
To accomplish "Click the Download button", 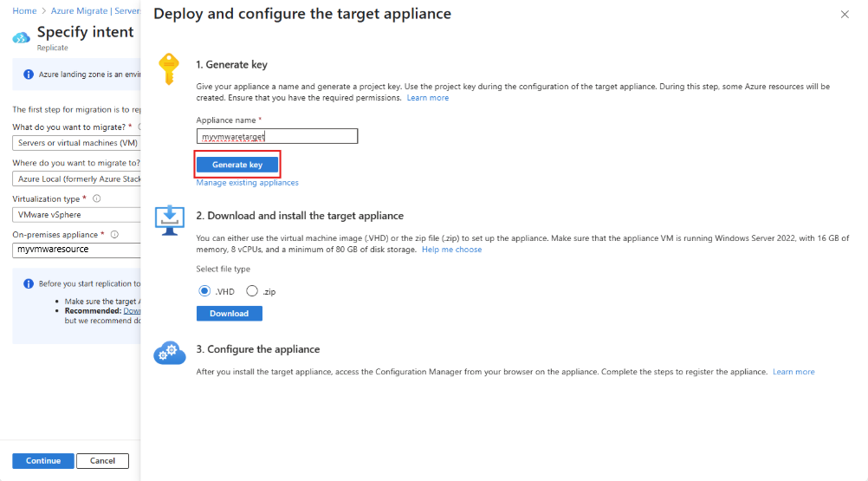I will 230,313.
